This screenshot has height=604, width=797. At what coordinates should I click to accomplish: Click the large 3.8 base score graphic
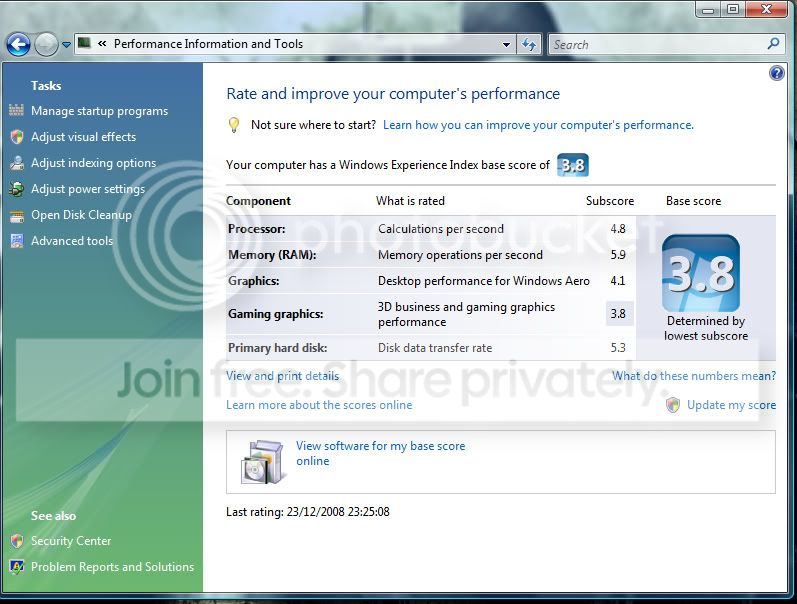tap(701, 273)
